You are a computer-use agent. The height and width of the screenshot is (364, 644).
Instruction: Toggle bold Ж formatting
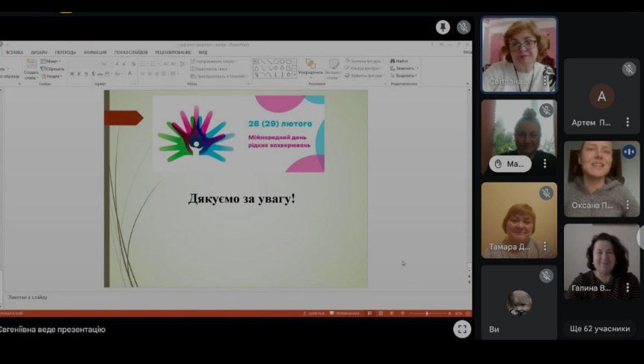tap(73, 74)
